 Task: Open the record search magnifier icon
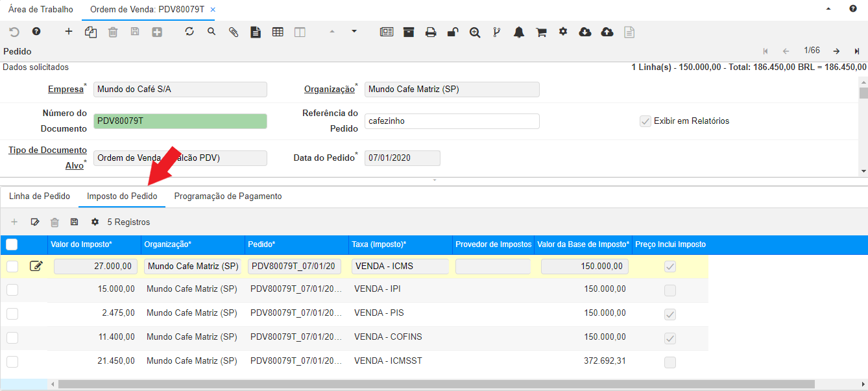[211, 32]
